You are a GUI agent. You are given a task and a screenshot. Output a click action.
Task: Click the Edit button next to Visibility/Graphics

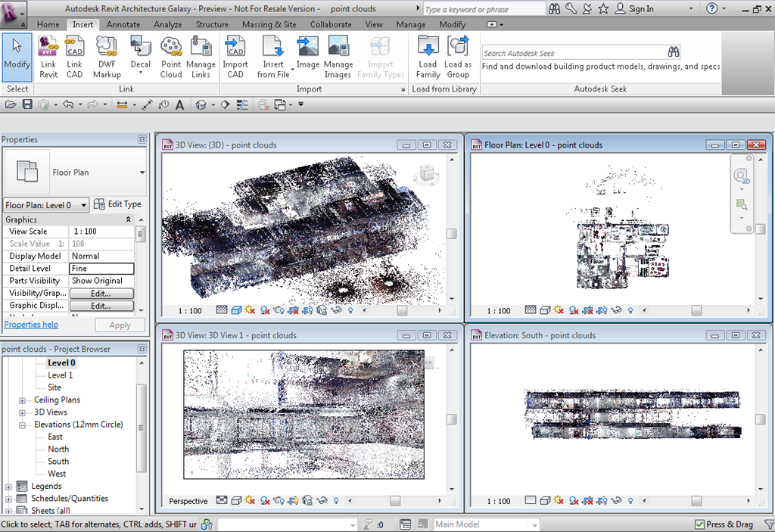(101, 293)
